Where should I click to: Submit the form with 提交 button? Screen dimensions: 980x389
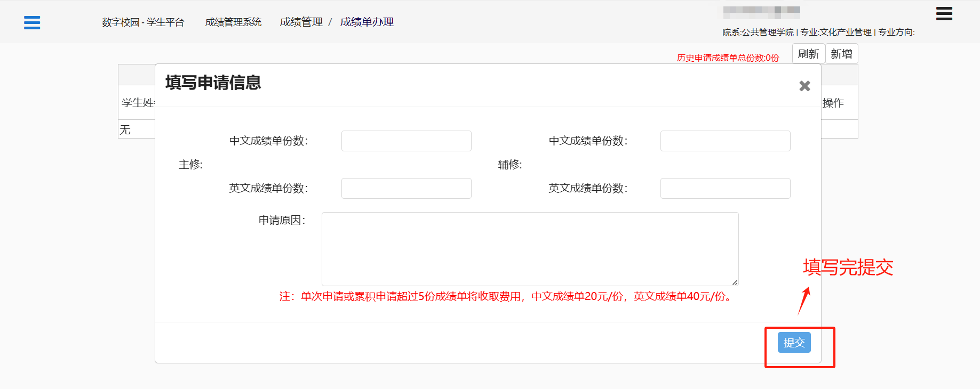tap(794, 343)
